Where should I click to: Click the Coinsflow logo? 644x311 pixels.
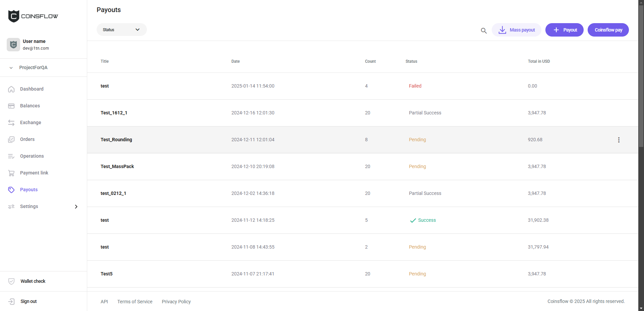[x=33, y=16]
